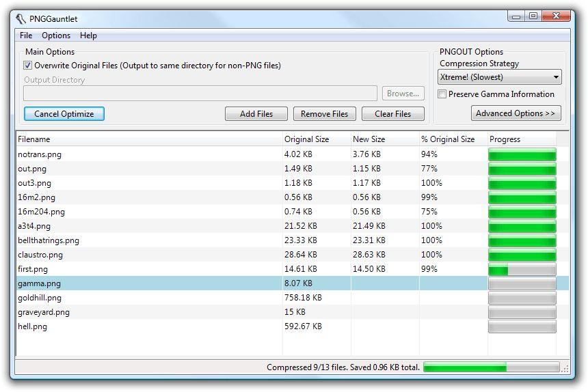This screenshot has width=588, height=392.
Task: Click the disabled Browse... button
Action: pos(403,94)
